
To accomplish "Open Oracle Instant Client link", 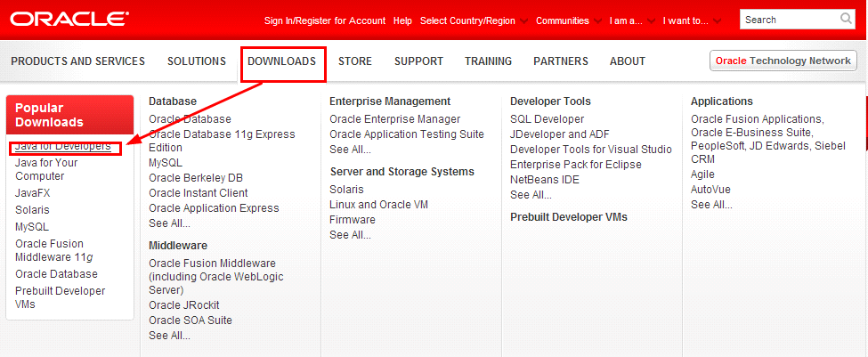I will (x=199, y=192).
